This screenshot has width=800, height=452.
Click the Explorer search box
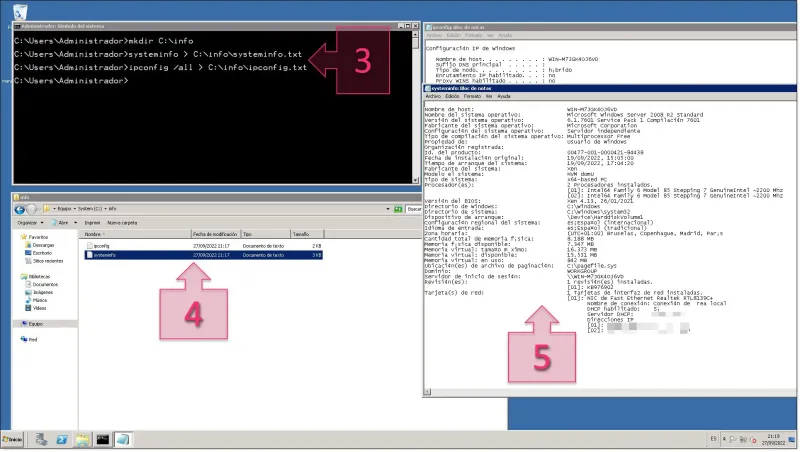tap(411, 208)
